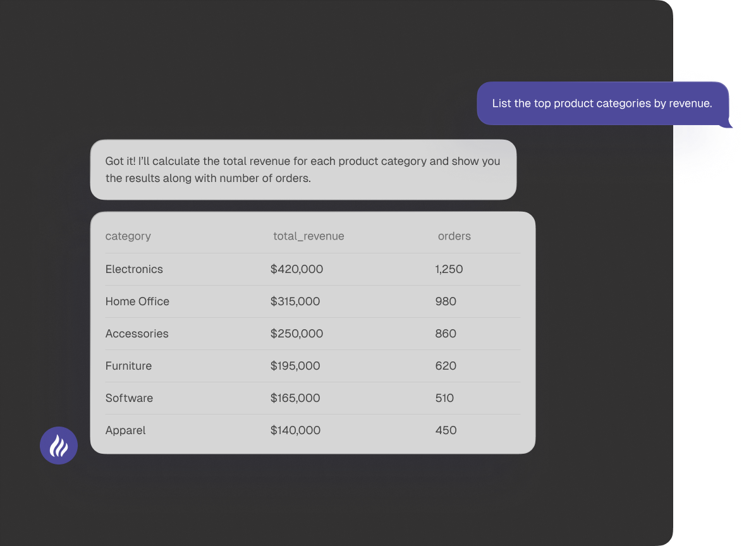Click the $420,000 revenue value

(296, 269)
